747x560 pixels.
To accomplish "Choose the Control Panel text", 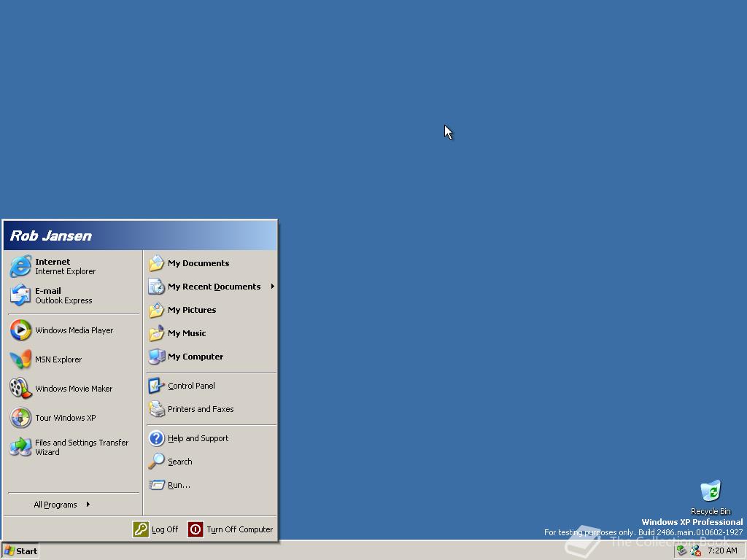I will pyautogui.click(x=191, y=385).
